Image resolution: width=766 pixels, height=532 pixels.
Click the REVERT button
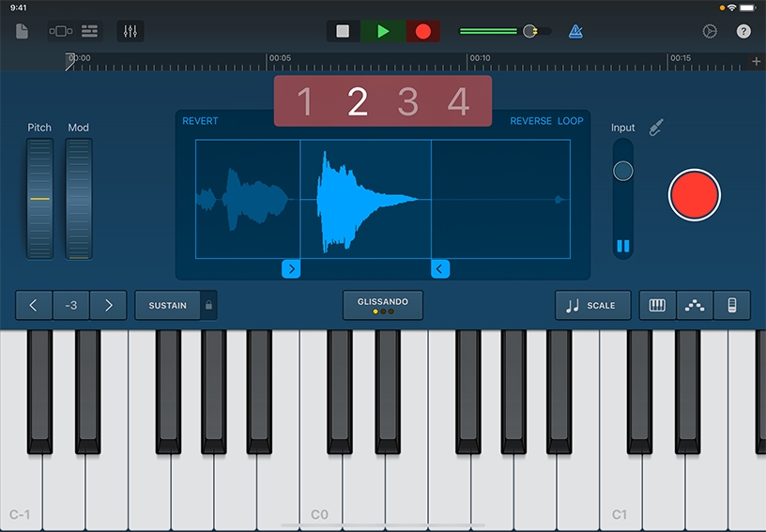pos(200,121)
